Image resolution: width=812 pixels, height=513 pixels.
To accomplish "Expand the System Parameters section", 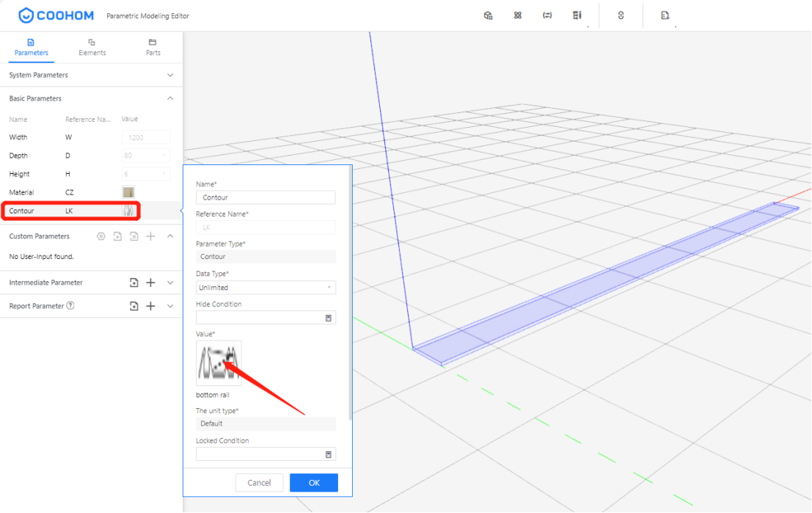I will (170, 75).
